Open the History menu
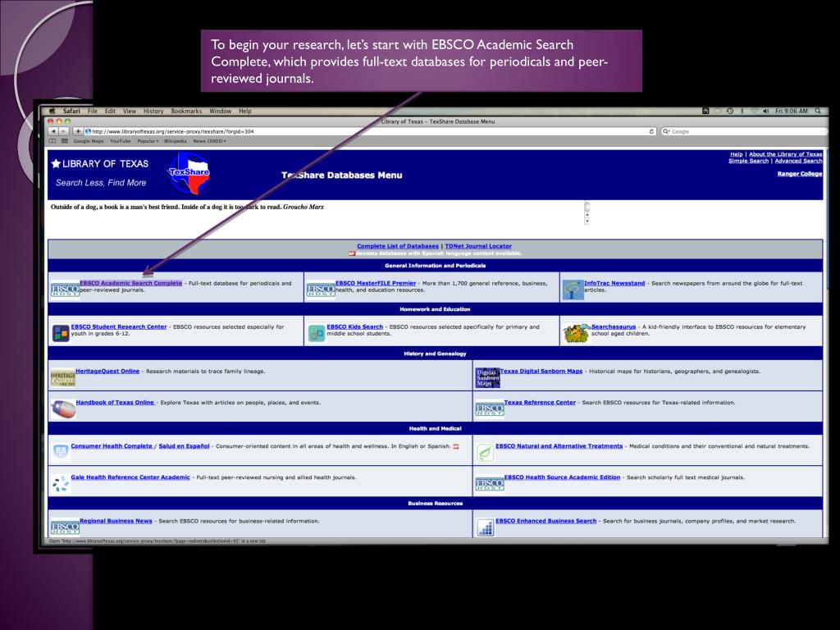The image size is (840, 630). [x=153, y=111]
